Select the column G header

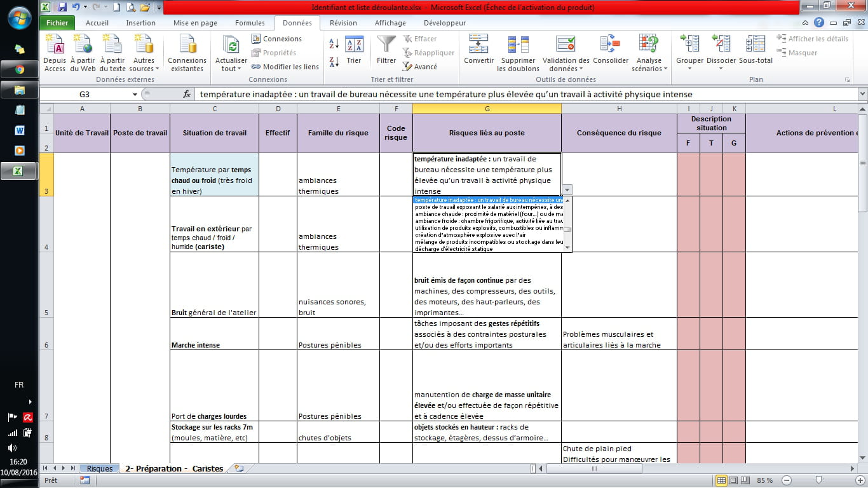[487, 109]
